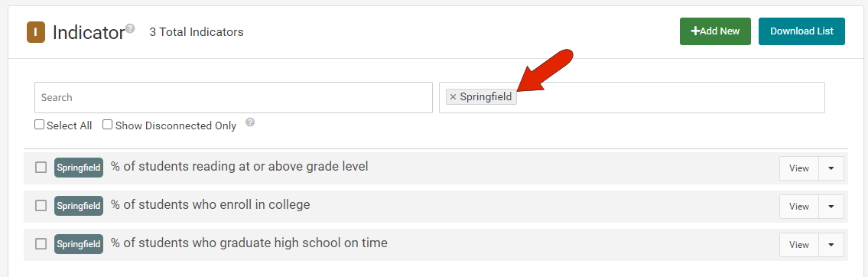This screenshot has width=868, height=277.
Task: Click Springfield badge on reading grade level row
Action: click(x=79, y=168)
